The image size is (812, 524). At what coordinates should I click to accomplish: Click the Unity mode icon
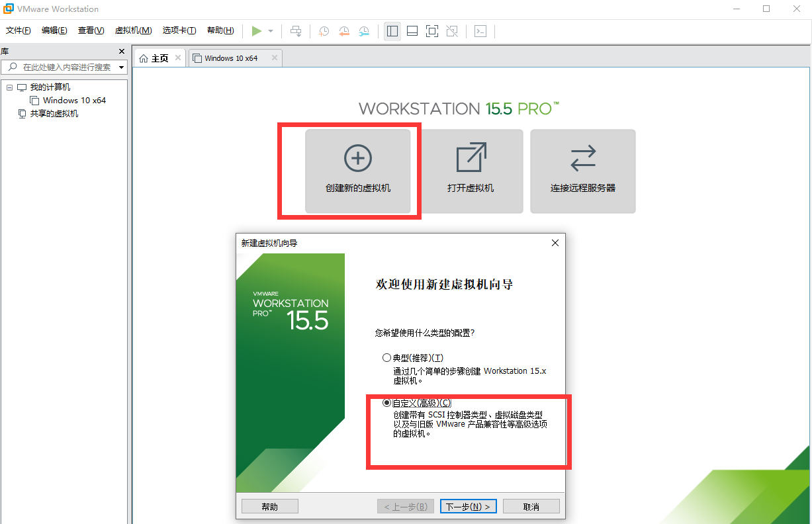click(x=452, y=31)
